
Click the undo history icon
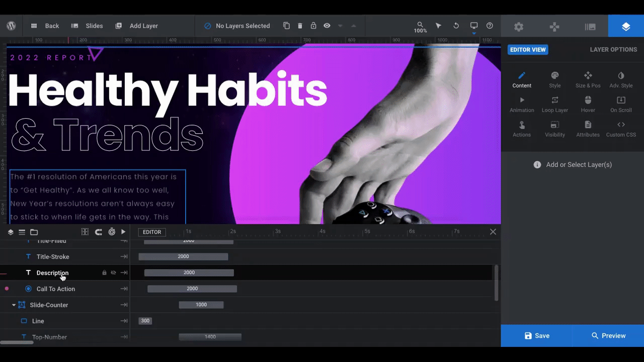point(456,26)
